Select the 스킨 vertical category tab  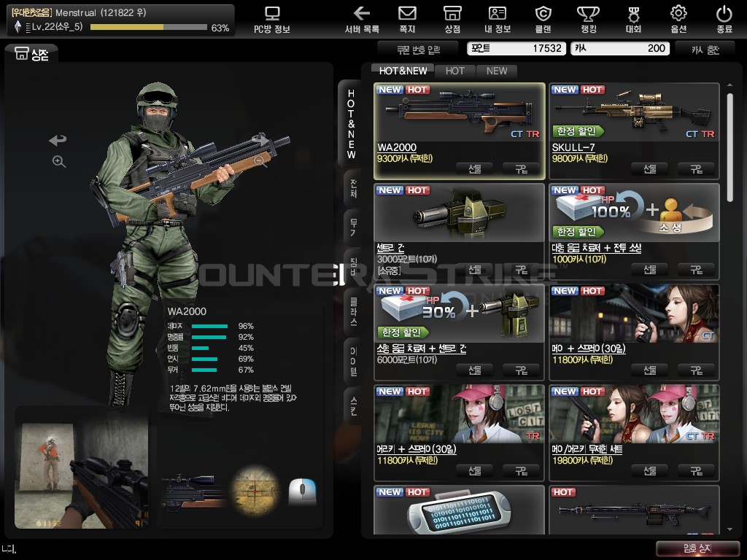(x=353, y=405)
